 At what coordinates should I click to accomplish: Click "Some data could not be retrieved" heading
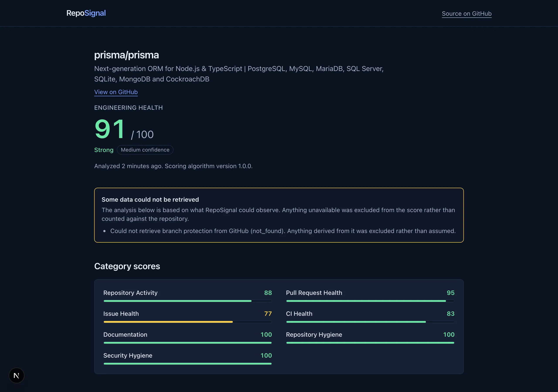pyautogui.click(x=150, y=199)
